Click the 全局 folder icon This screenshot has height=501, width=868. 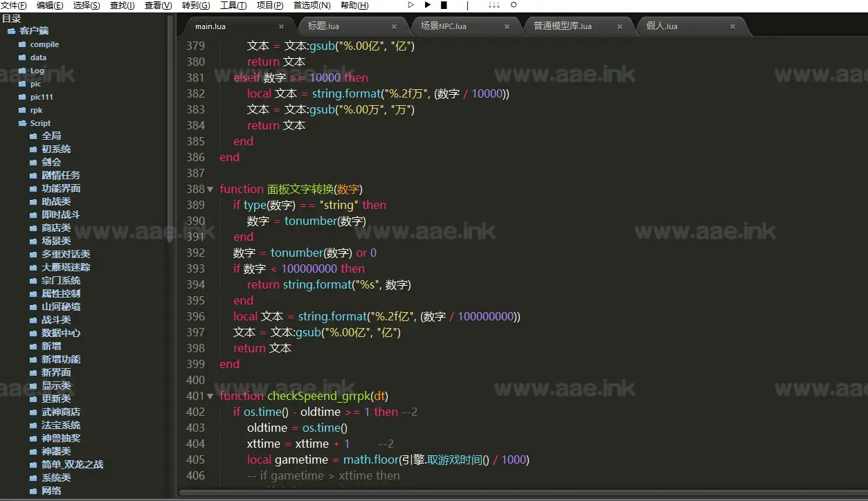click(33, 136)
